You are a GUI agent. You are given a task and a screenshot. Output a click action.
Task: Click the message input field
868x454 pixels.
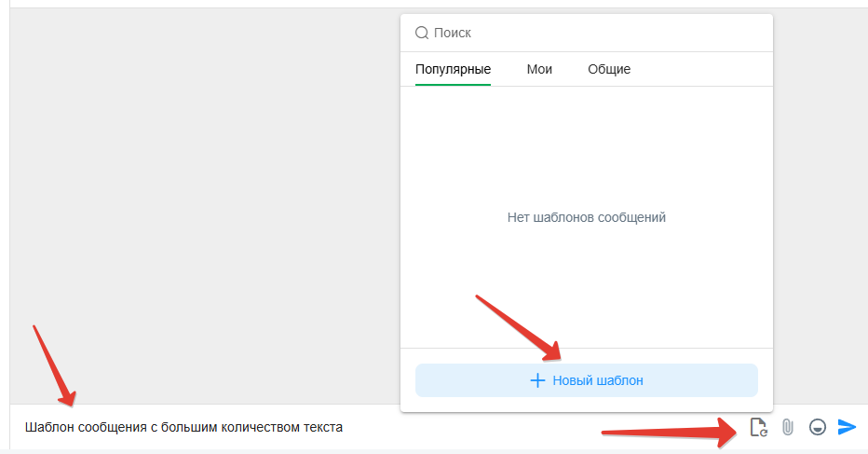point(466,428)
